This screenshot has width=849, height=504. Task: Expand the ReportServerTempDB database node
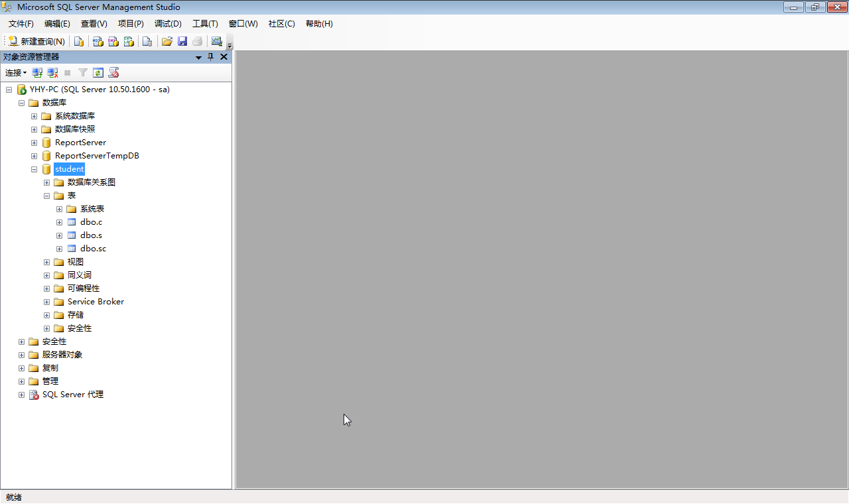[x=34, y=156]
